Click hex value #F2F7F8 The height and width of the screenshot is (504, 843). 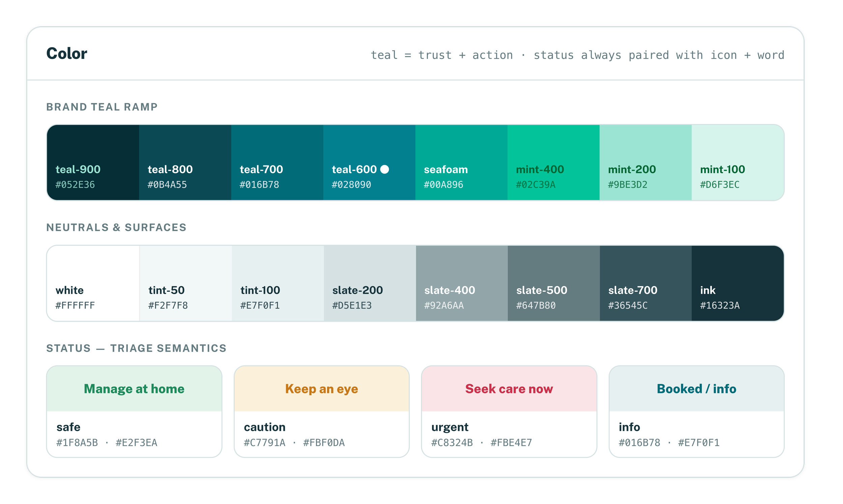point(168,306)
